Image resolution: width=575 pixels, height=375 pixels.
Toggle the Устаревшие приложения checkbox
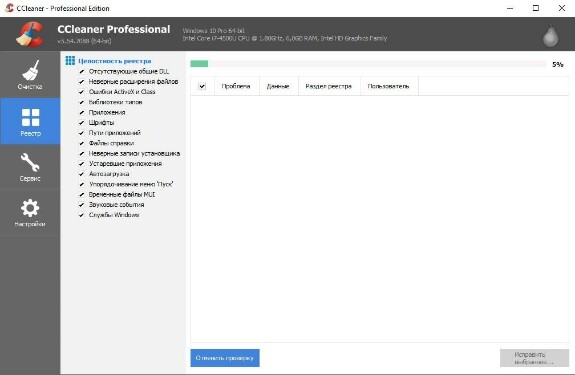(x=81, y=164)
